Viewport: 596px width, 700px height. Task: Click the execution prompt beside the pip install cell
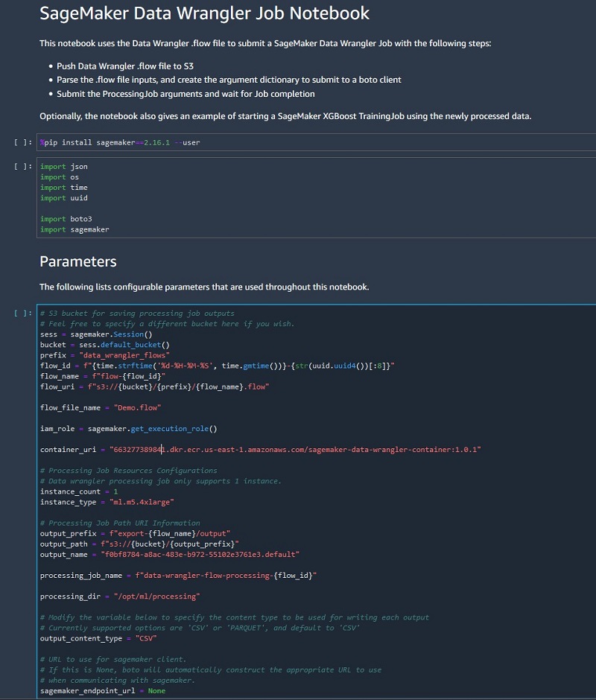point(23,142)
